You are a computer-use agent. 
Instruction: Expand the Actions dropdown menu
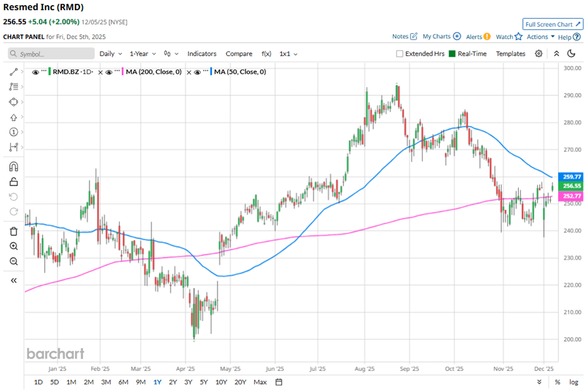[x=540, y=36]
